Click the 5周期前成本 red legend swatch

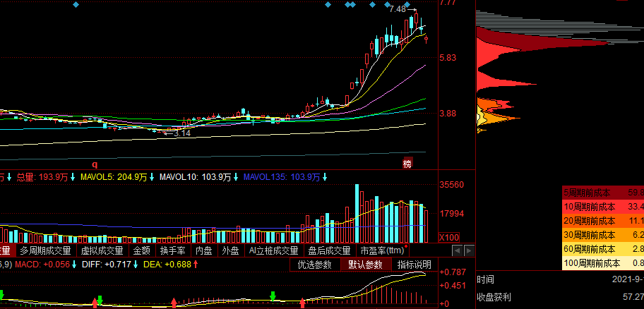tap(603, 193)
